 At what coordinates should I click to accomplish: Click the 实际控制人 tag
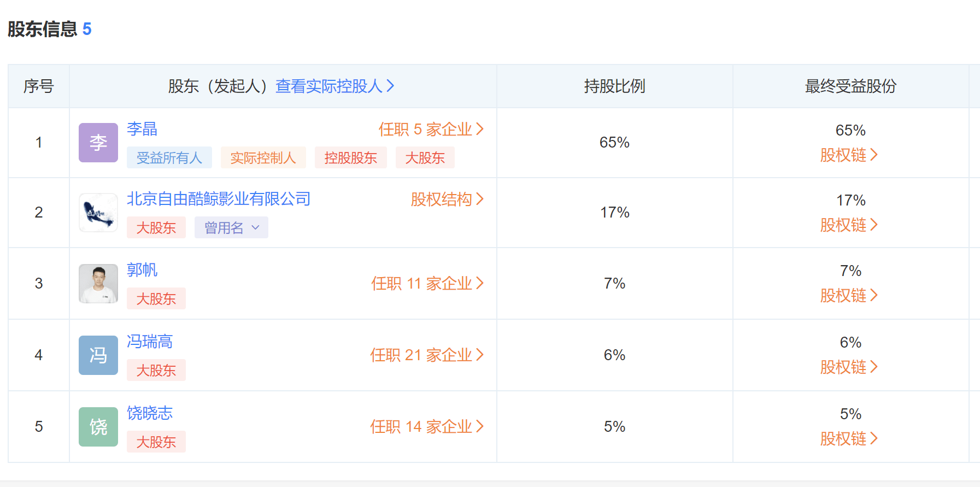[x=263, y=158]
